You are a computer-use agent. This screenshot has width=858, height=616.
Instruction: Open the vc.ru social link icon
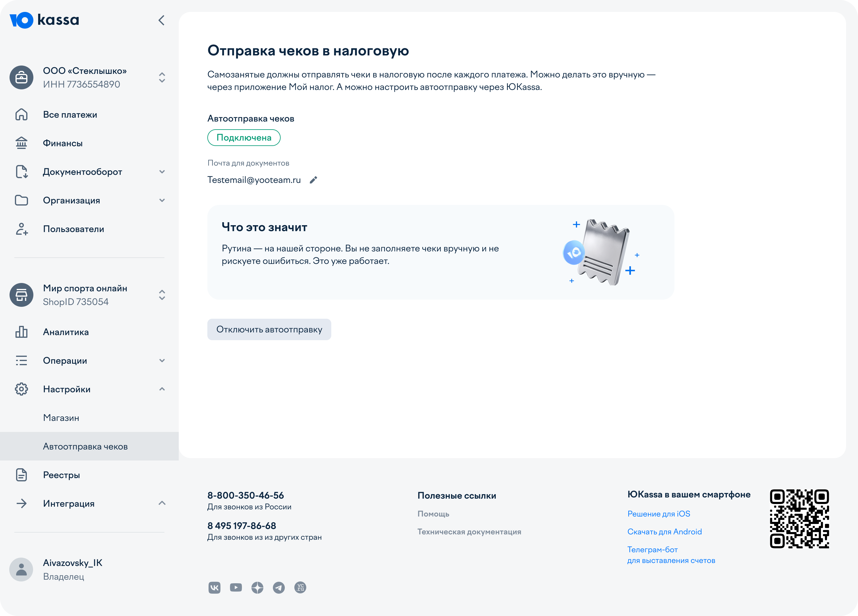[300, 588]
